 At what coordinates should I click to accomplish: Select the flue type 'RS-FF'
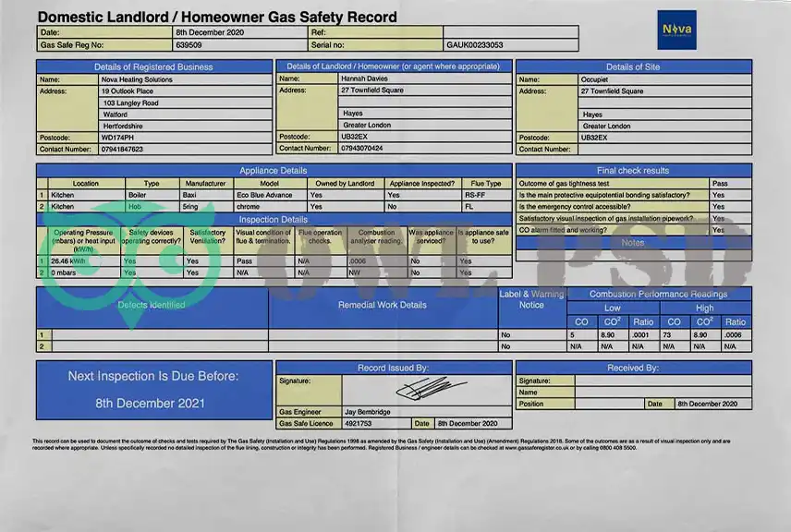(475, 195)
